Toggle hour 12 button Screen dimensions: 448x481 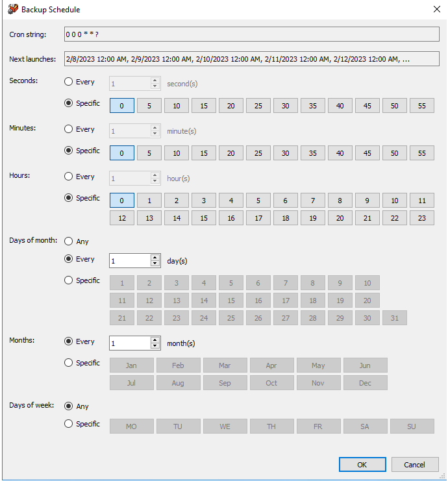(x=122, y=218)
